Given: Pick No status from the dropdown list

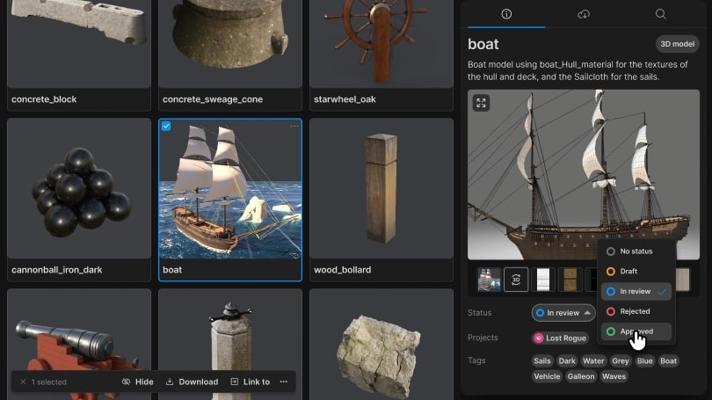Looking at the screenshot, I should (x=635, y=251).
